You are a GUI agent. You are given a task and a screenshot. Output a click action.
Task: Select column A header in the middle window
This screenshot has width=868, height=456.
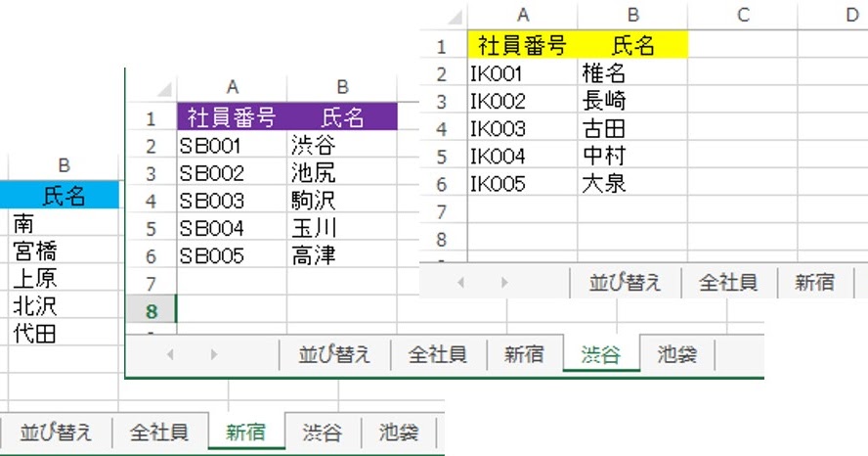[233, 87]
